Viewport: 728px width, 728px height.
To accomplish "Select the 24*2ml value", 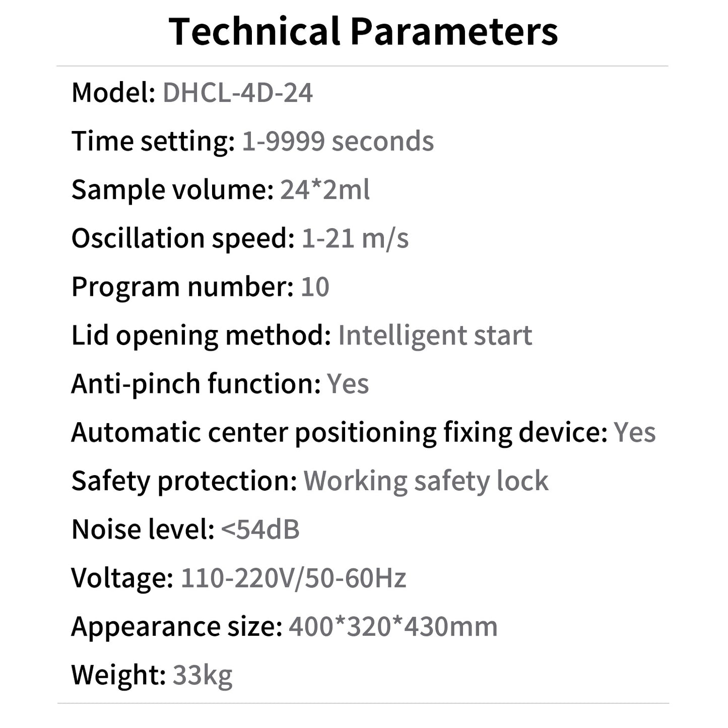I will pyautogui.click(x=325, y=190).
